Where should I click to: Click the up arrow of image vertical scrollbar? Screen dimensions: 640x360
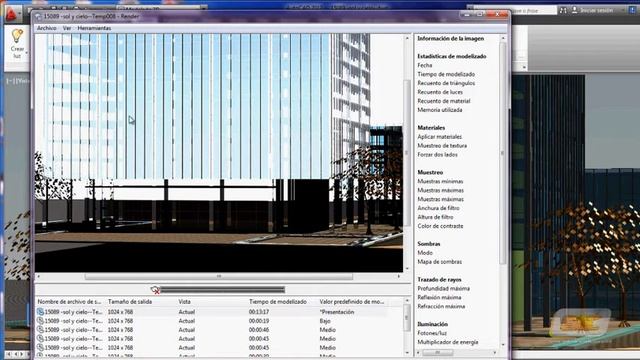(x=407, y=38)
